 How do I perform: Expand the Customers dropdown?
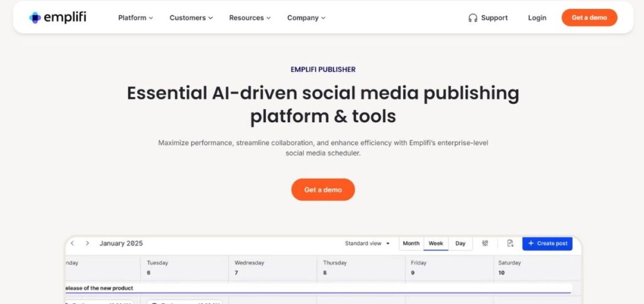[x=191, y=18]
